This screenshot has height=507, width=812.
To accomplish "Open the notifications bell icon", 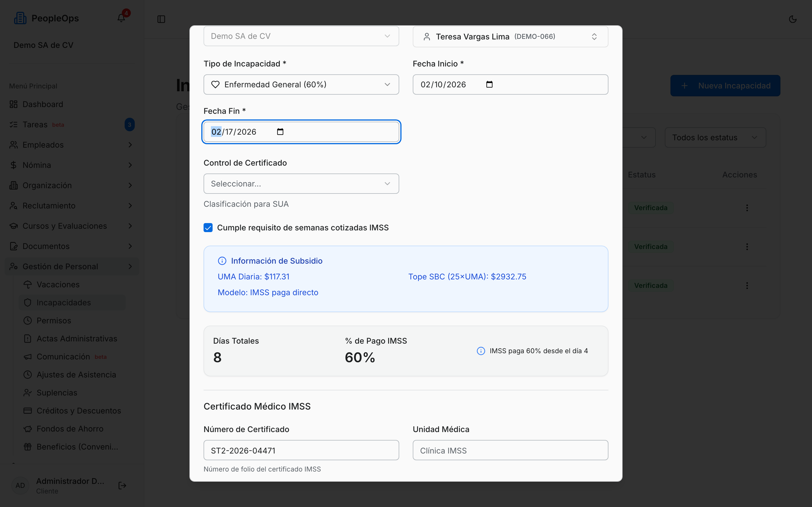I will [121, 18].
